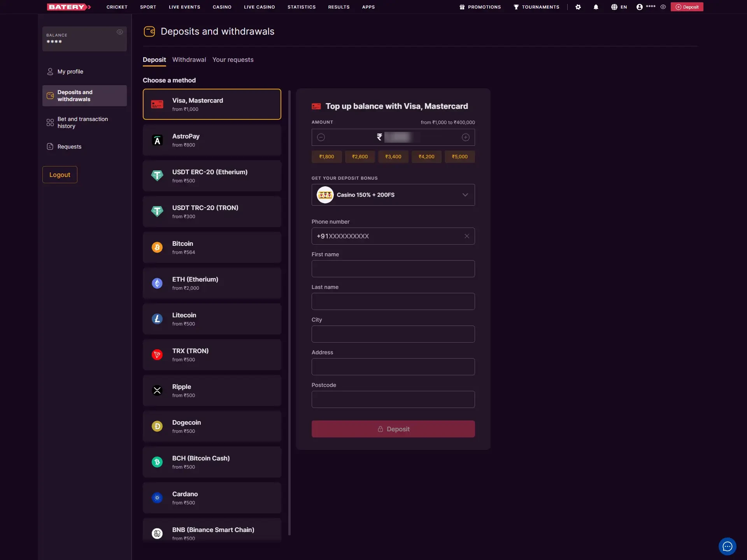Decrease amount with the minus icon

click(x=321, y=137)
